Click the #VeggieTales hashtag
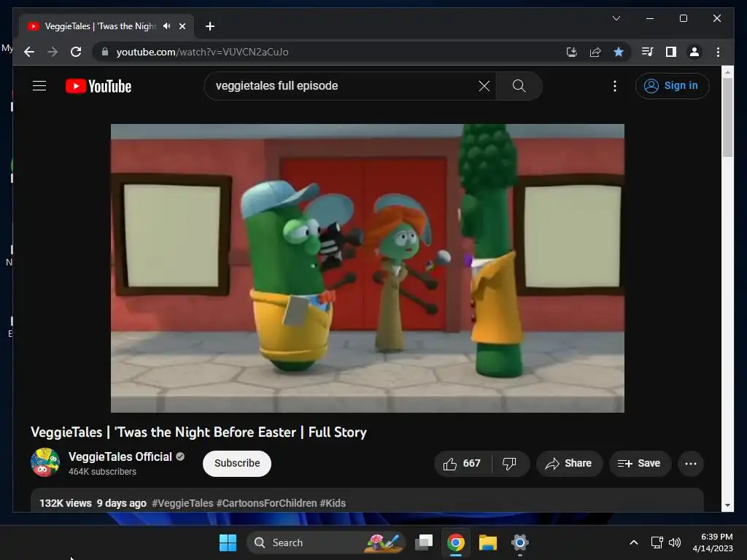Image resolution: width=747 pixels, height=560 pixels. coord(182,503)
